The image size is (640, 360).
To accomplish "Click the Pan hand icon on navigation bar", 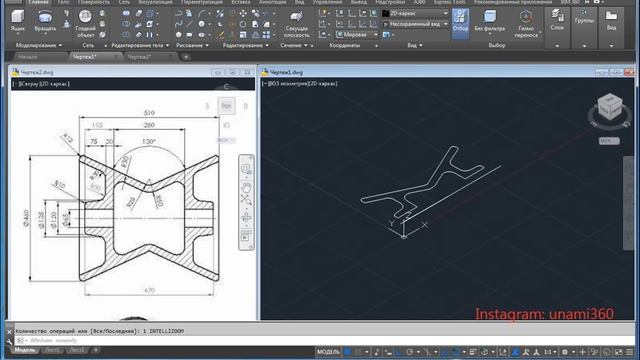I will [x=246, y=188].
